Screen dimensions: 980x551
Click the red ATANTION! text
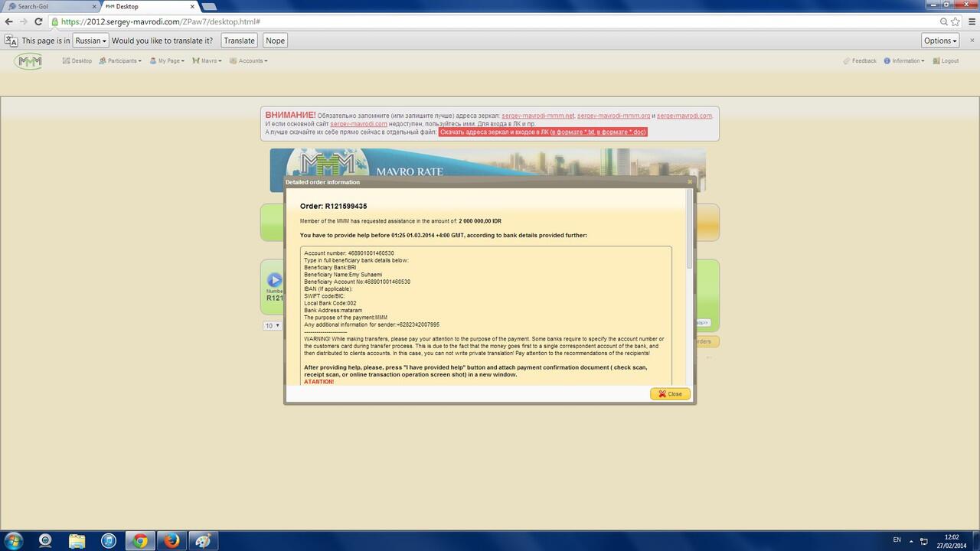click(x=318, y=381)
